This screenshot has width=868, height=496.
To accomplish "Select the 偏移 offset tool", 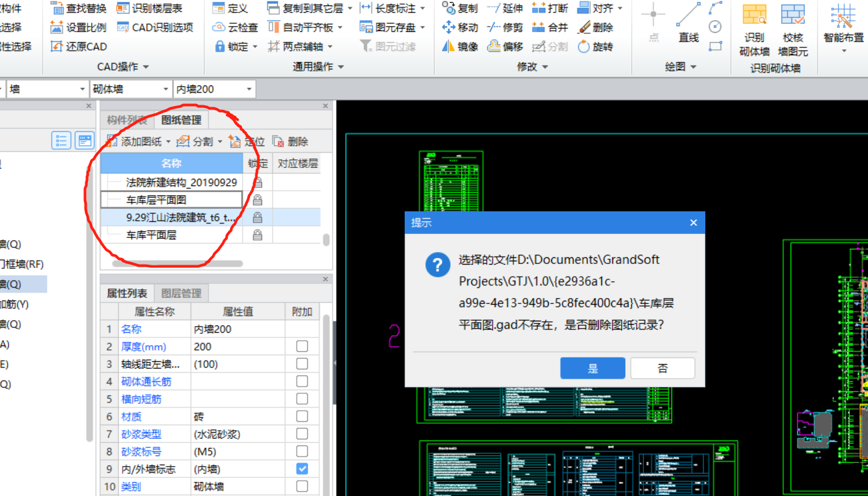I will [505, 47].
